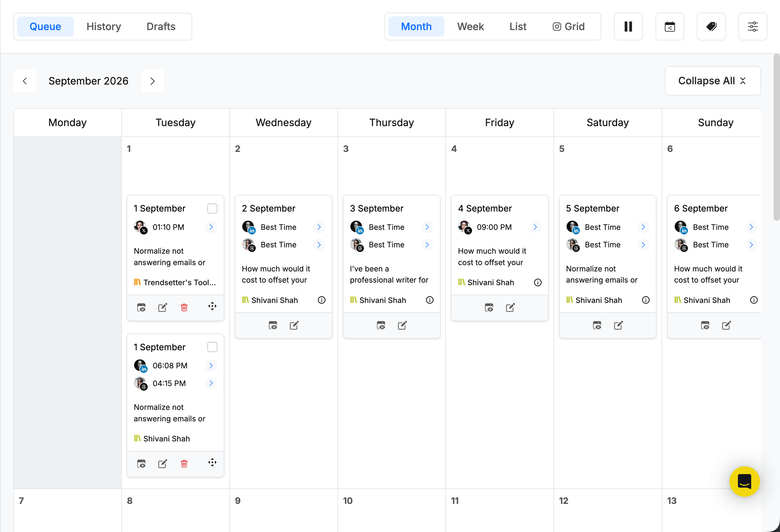Expand Threads Best Time on 5 September

(643, 245)
